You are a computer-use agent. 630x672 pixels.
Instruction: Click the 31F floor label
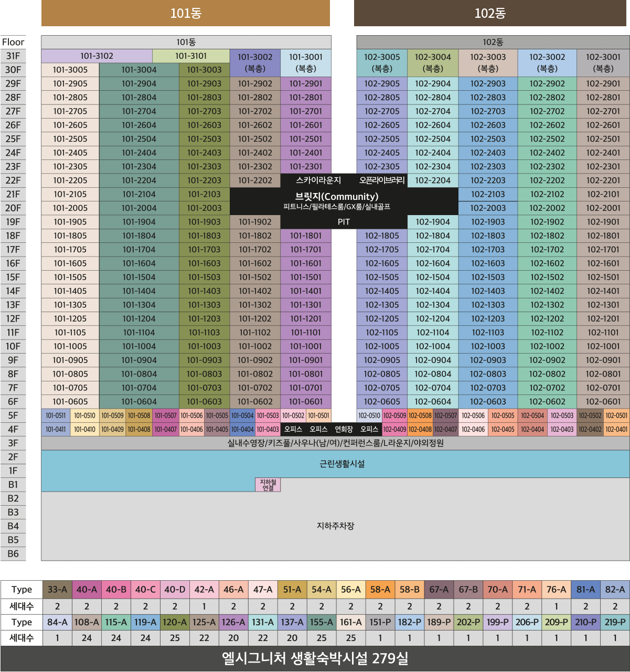coord(13,56)
